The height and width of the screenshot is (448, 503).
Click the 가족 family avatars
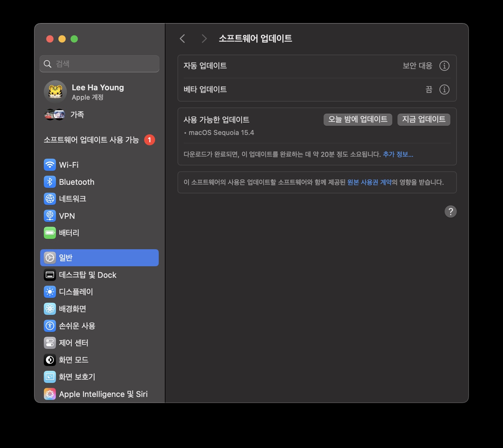(x=55, y=115)
